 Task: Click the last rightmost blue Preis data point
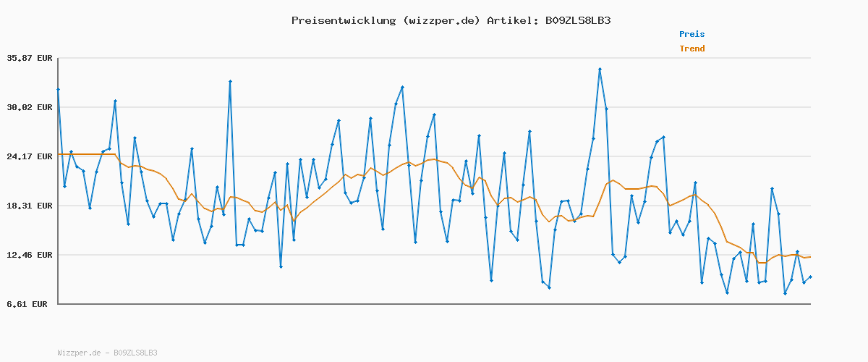[810, 277]
